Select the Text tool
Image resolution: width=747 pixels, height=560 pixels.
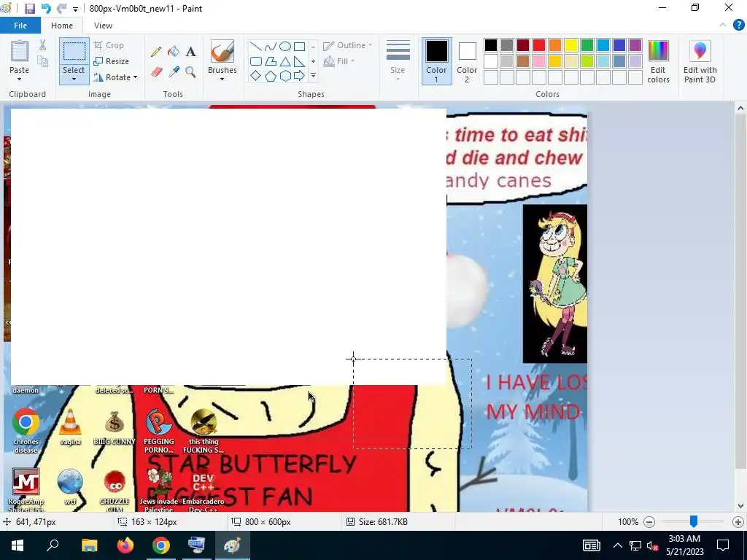(x=190, y=52)
